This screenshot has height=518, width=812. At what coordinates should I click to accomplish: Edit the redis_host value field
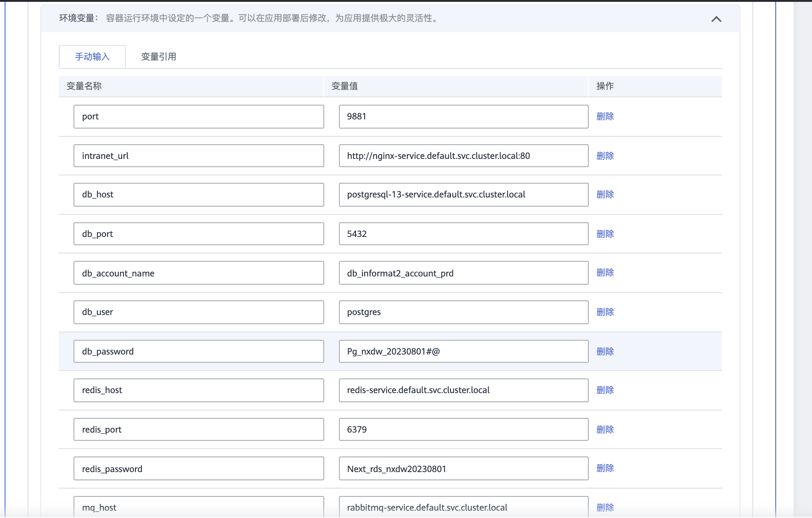463,390
